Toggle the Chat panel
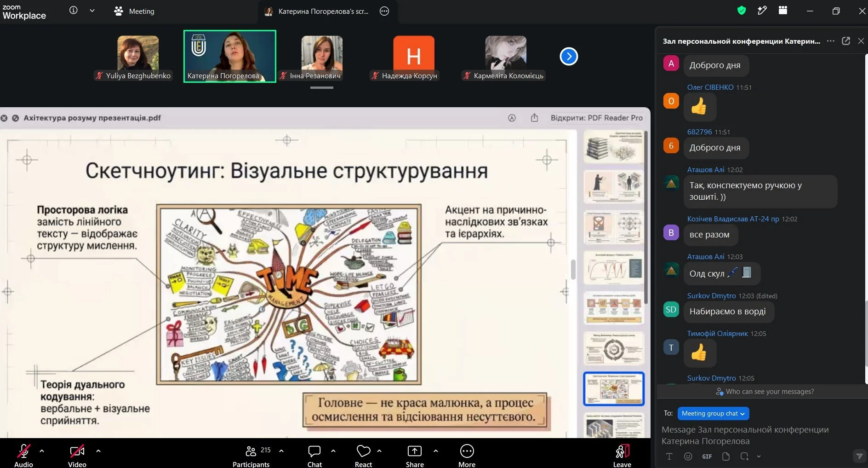Screen dimensions: 868x468 point(314,455)
